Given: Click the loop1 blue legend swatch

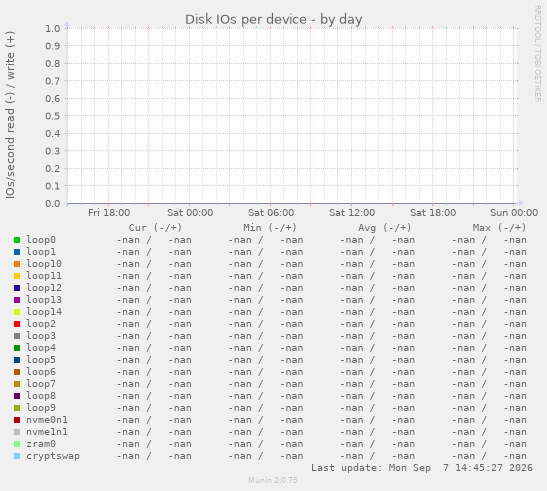Looking at the screenshot, I should pyautogui.click(x=17, y=252).
